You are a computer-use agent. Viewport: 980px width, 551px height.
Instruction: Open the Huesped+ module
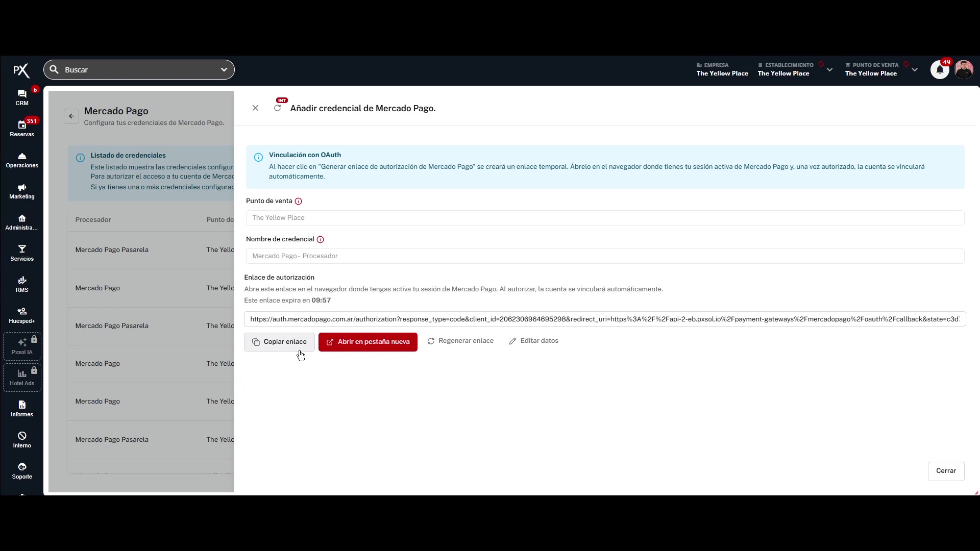[x=22, y=316]
